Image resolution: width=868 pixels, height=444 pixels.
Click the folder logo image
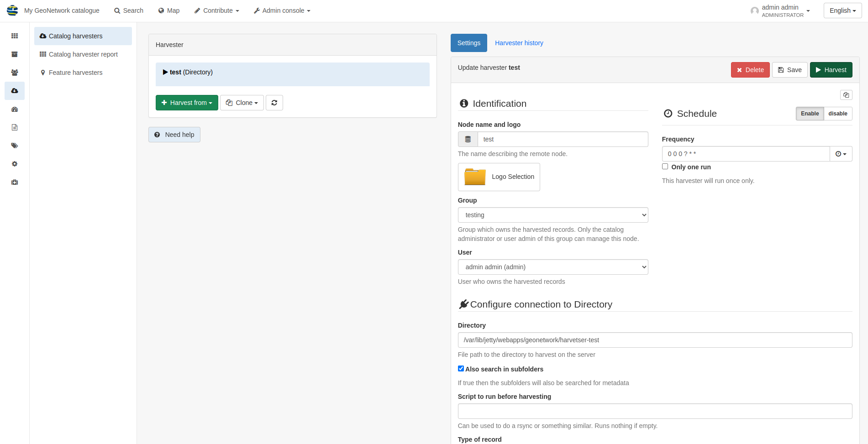(x=475, y=177)
